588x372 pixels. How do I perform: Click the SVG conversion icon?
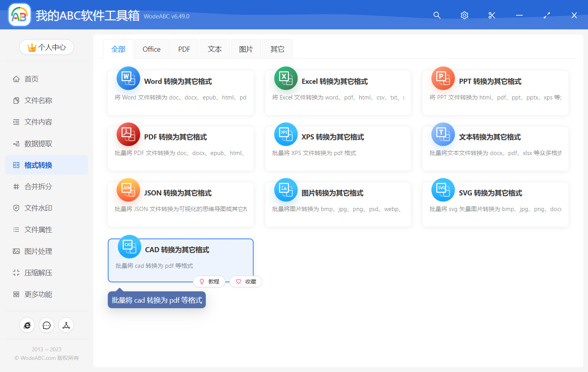click(443, 190)
